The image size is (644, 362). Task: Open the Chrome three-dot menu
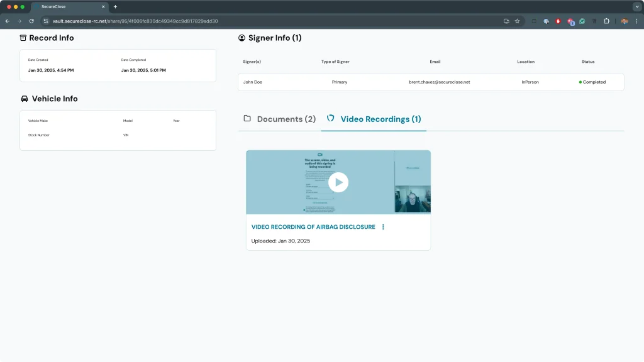636,21
